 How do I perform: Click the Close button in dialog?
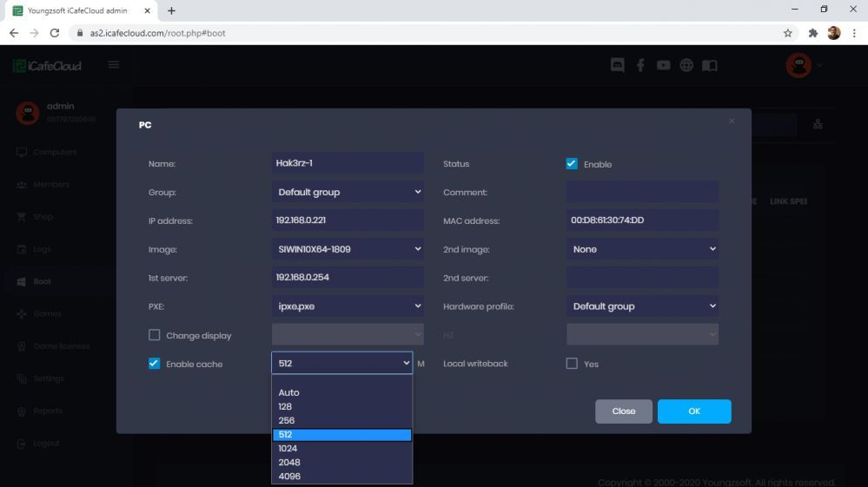[623, 411]
